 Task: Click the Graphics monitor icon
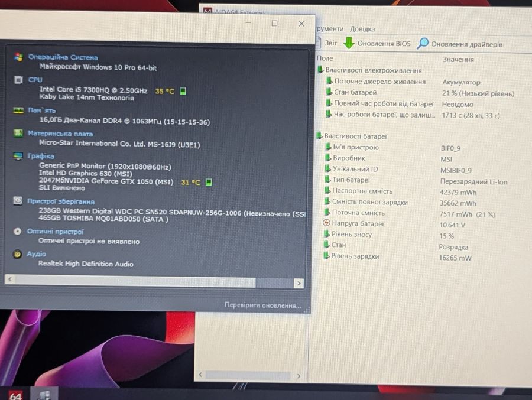pyautogui.click(x=18, y=156)
